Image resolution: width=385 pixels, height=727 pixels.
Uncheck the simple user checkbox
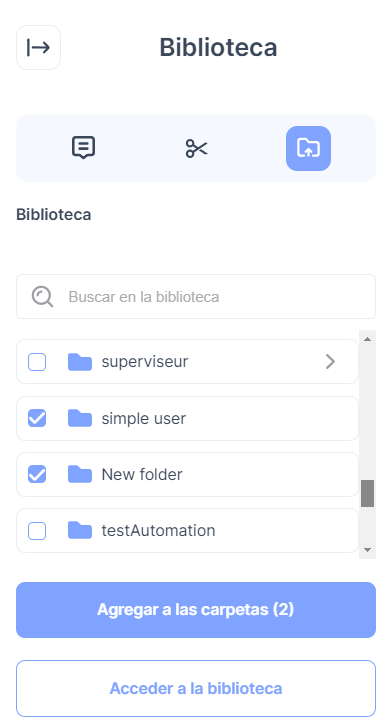coord(37,418)
